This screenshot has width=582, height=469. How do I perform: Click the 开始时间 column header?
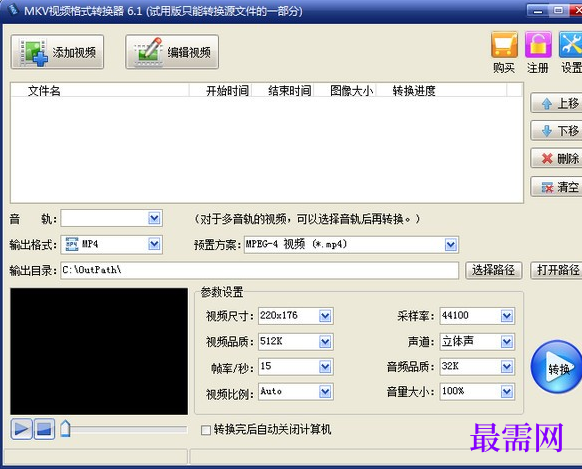pos(220,90)
